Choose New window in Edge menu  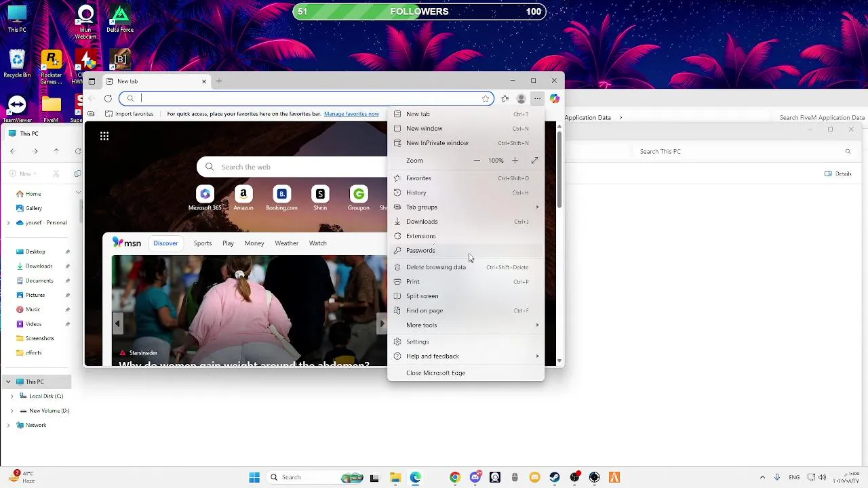click(465, 129)
